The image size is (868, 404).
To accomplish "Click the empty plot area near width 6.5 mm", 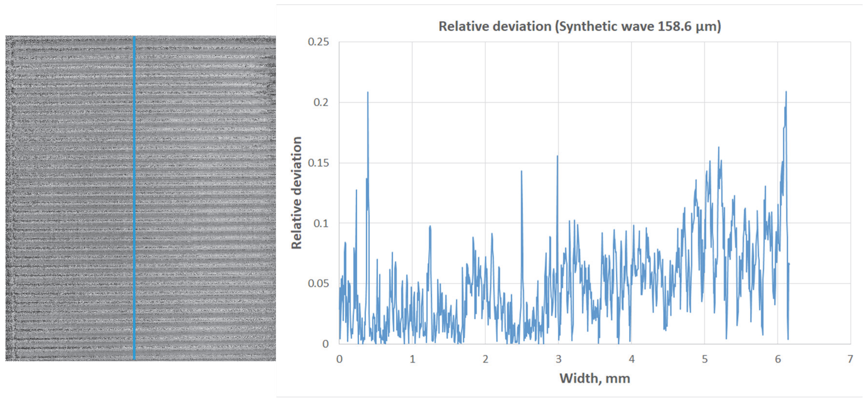I will click(814, 192).
